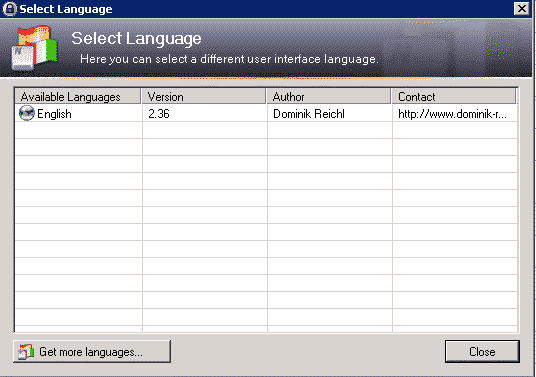Open Get more languages
536x377 pixels.
[92, 351]
